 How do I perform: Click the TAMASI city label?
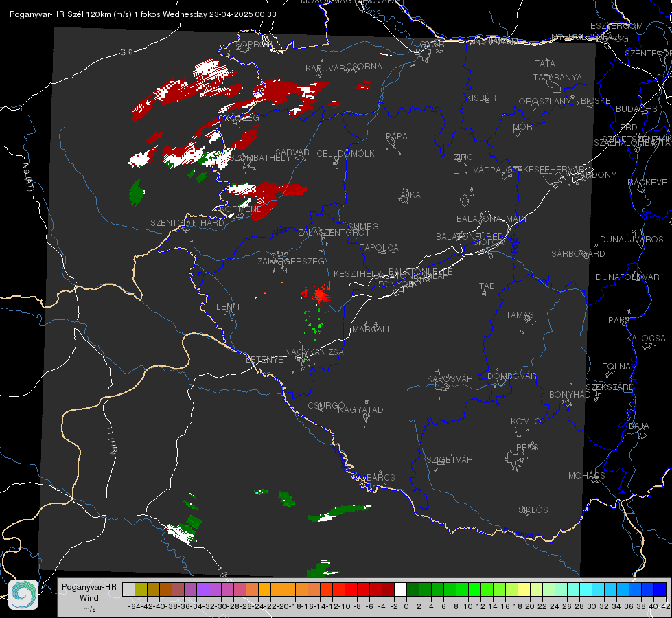click(521, 315)
